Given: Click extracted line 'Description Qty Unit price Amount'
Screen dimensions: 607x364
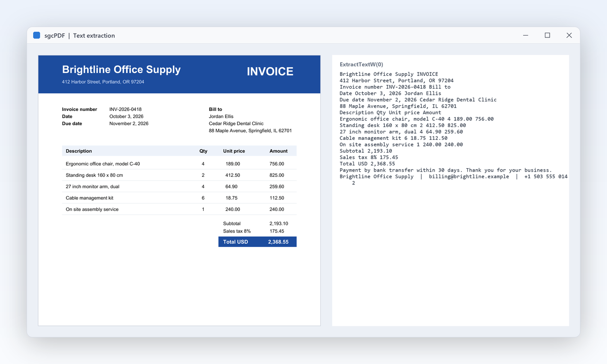Looking at the screenshot, I should click(390, 113).
